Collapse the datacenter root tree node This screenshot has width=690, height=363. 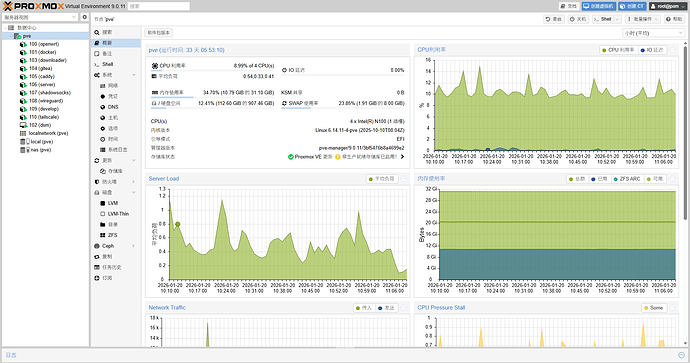5,28
